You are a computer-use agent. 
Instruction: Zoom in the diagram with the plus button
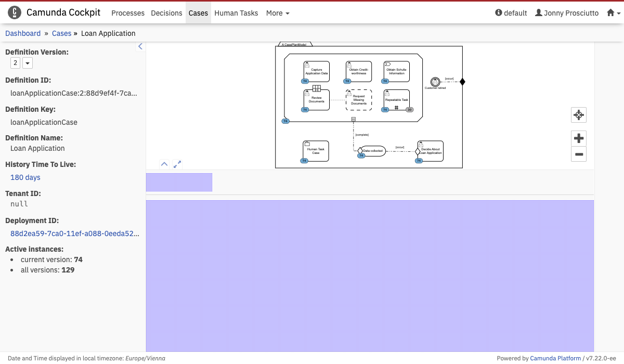coord(578,138)
